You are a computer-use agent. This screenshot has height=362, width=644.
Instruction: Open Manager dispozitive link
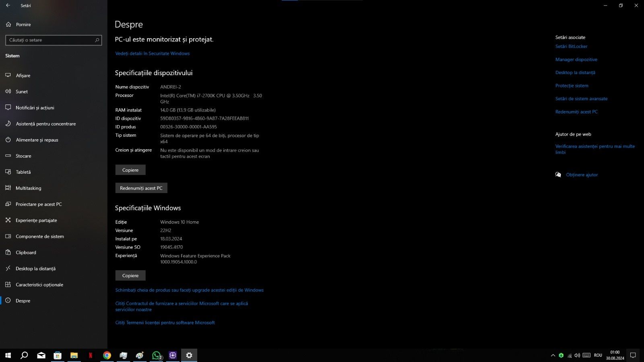[x=576, y=60]
